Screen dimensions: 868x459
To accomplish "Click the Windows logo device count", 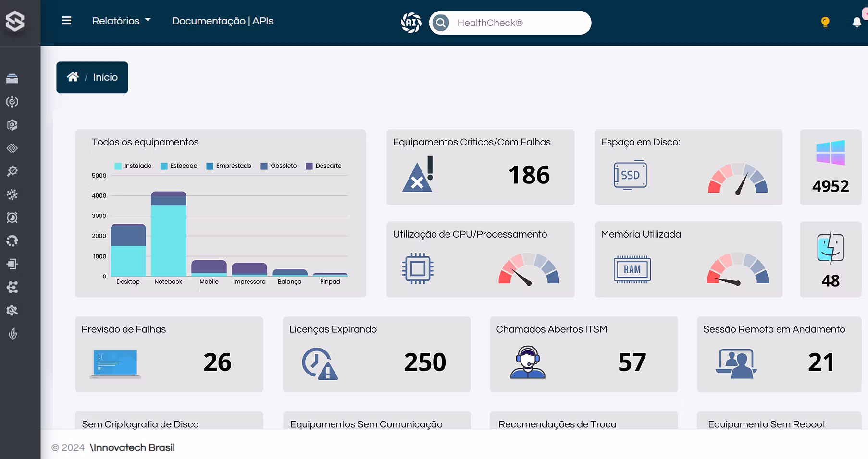I will click(830, 153).
